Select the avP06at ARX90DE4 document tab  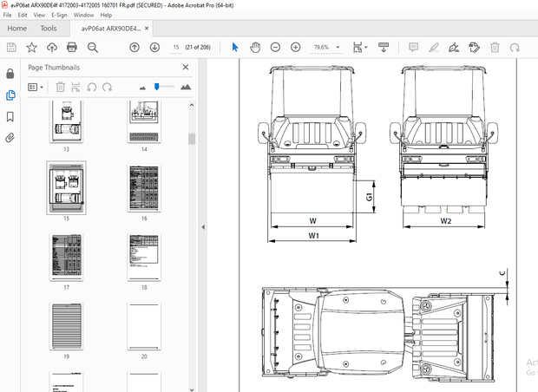tap(111, 29)
